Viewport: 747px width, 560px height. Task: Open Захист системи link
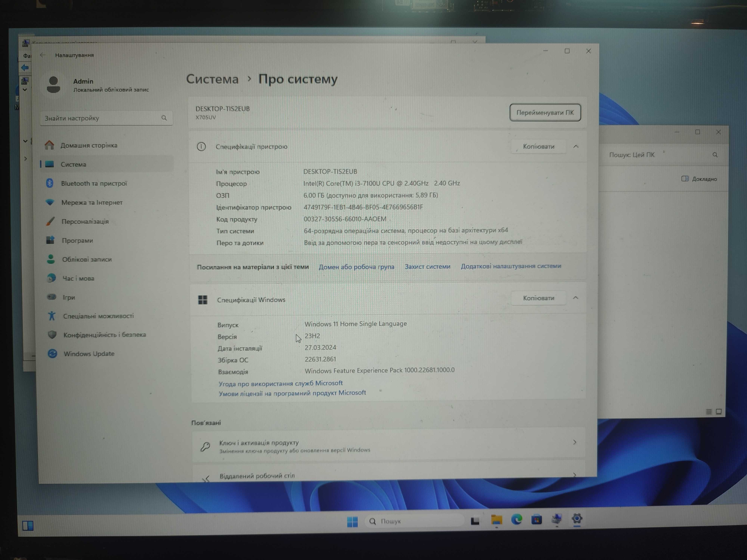[427, 266]
